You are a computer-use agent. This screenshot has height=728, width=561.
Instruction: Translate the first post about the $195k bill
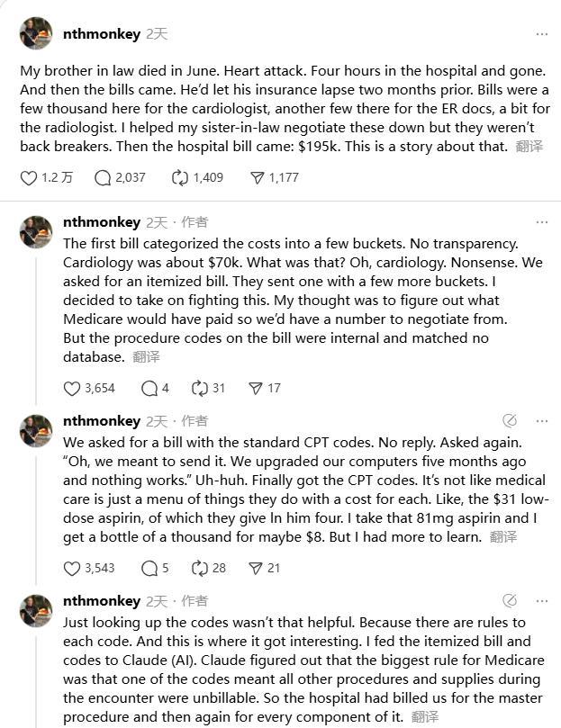pyautogui.click(x=529, y=146)
